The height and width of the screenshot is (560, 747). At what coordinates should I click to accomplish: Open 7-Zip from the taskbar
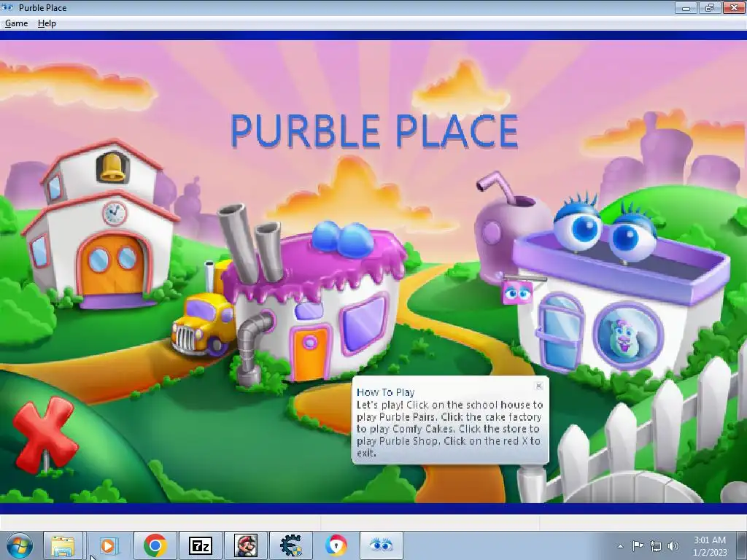pyautogui.click(x=200, y=545)
